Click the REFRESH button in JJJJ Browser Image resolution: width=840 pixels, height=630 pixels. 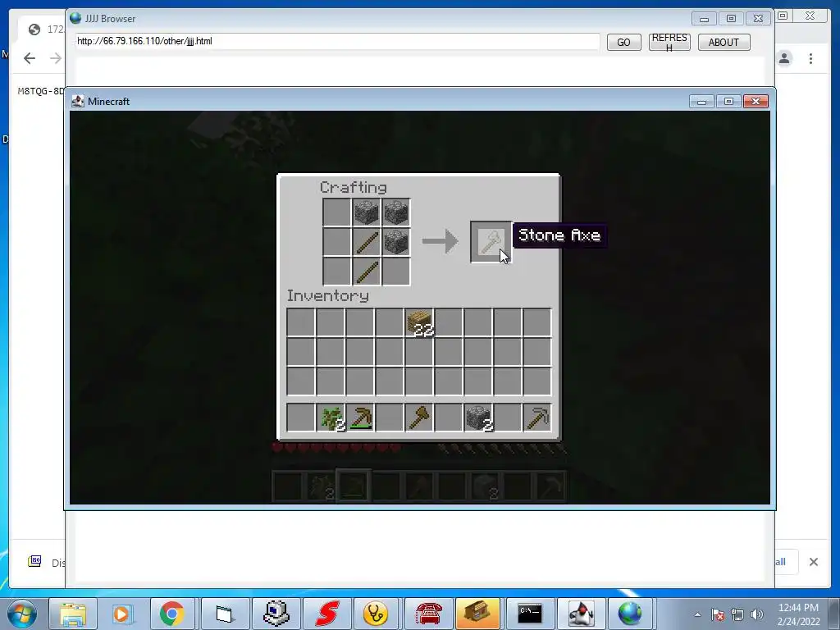[x=669, y=43]
